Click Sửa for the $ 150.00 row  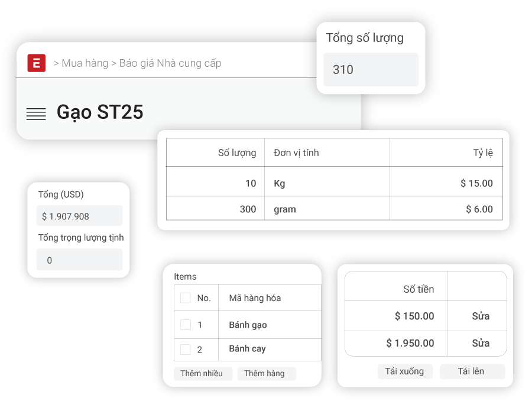[x=481, y=316]
